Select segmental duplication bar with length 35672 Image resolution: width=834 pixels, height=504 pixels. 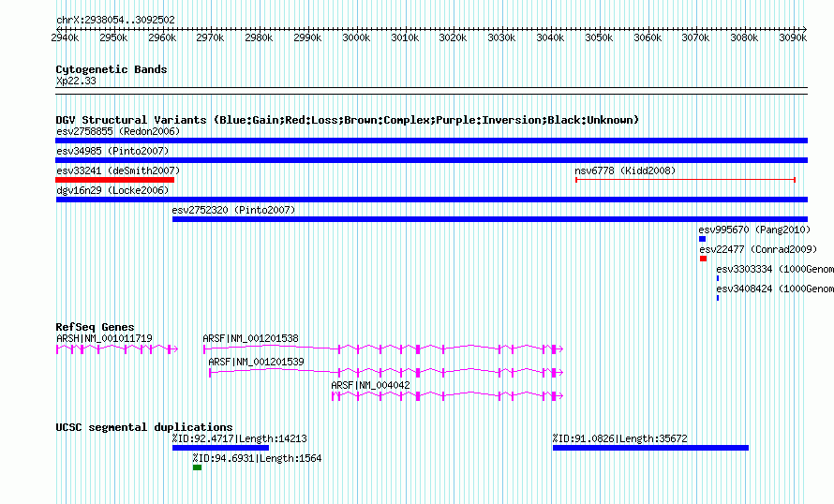(x=650, y=448)
